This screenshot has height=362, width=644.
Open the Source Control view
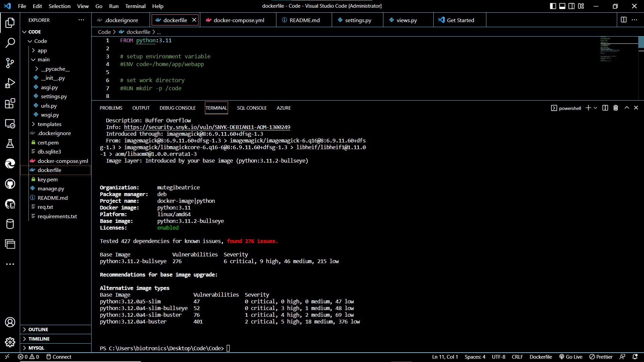[x=10, y=63]
